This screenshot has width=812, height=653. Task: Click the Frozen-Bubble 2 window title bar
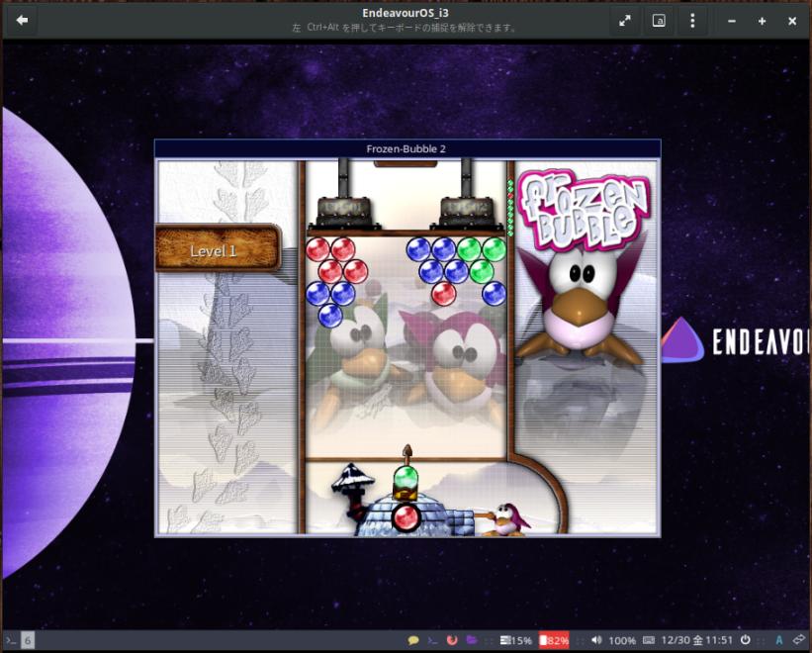pos(407,149)
